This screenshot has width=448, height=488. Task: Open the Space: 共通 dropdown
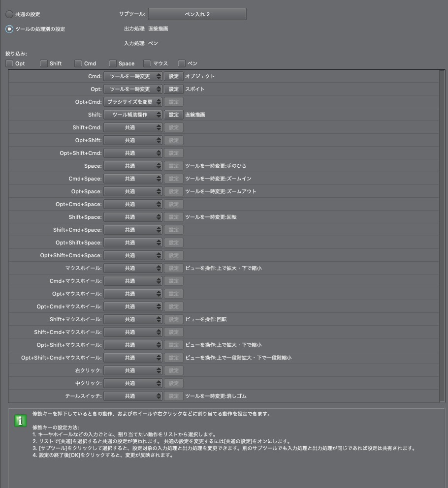pos(133,166)
